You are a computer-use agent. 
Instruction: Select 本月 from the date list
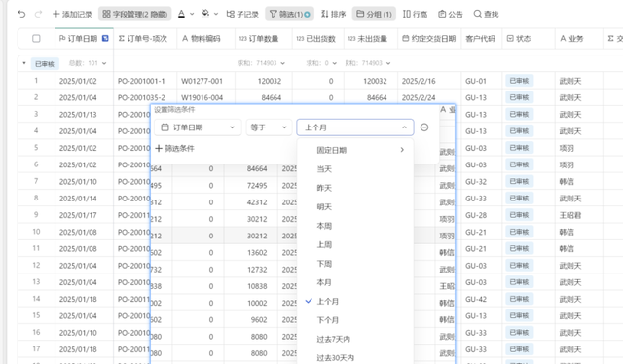[x=324, y=282]
